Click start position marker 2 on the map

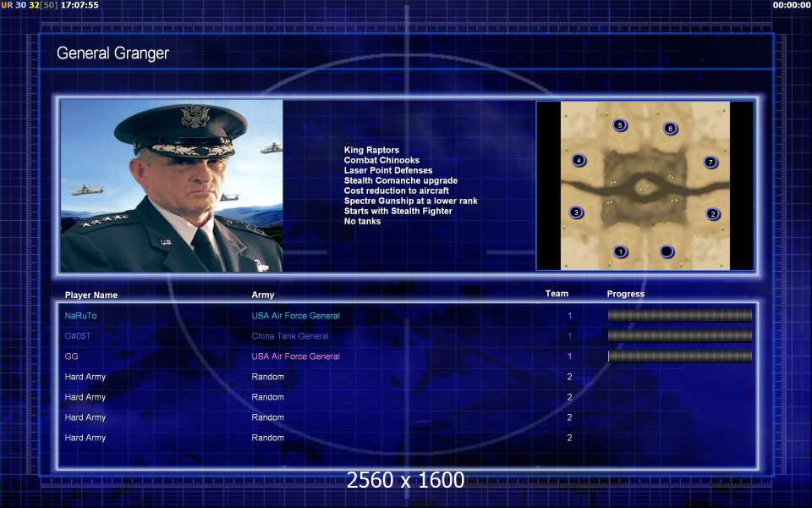[712, 213]
